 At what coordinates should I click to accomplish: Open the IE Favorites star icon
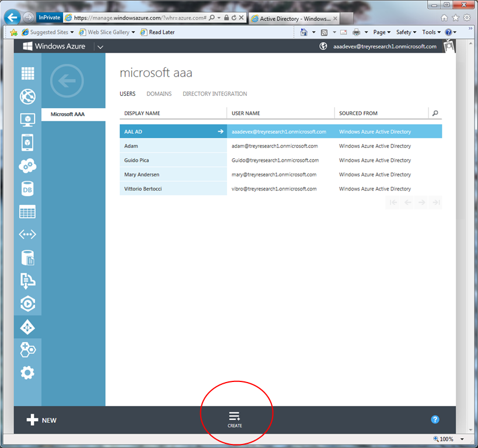(x=456, y=18)
